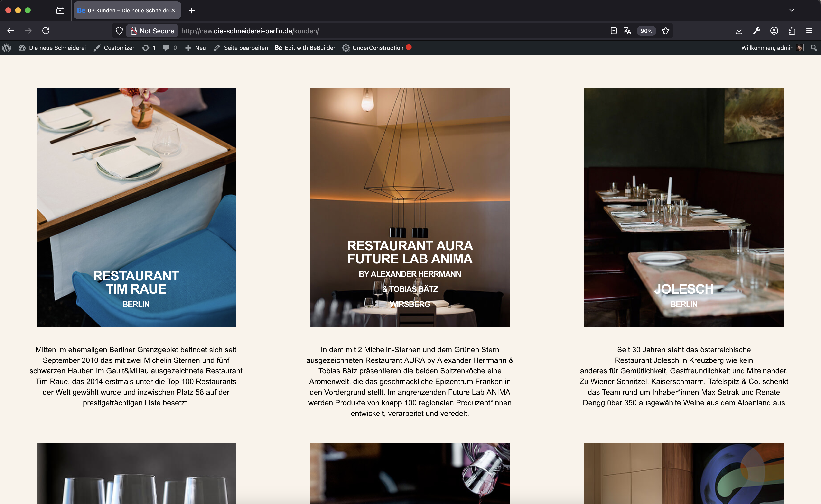Viewport: 821px width, 504px height.
Task: Click the tracking protection shield icon
Action: coord(119,31)
